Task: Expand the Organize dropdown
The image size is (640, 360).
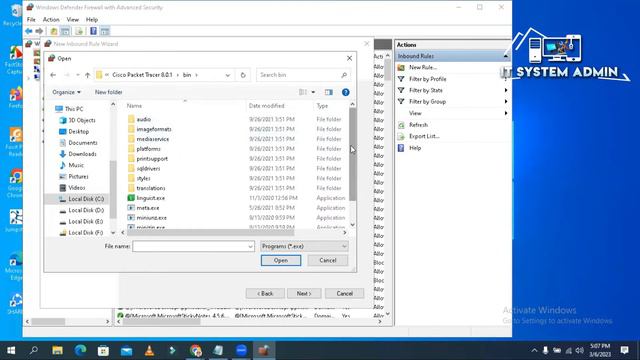Action: 67,92
